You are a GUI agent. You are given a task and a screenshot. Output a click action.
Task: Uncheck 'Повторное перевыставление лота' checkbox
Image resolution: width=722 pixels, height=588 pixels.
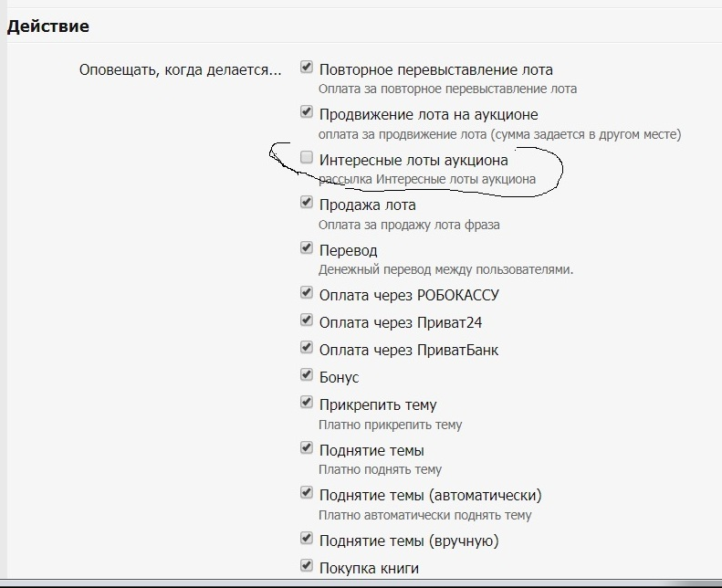coord(306,68)
